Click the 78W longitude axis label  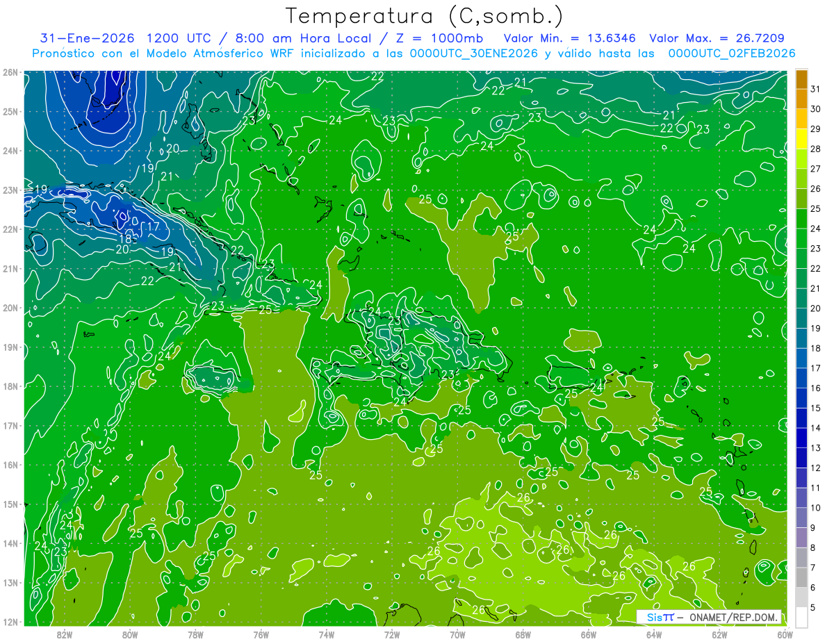(x=195, y=634)
